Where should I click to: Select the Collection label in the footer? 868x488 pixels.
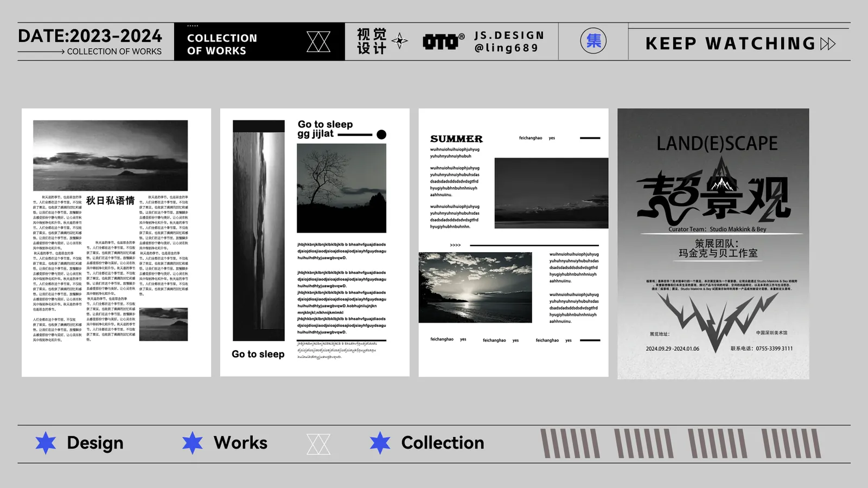coord(443,442)
